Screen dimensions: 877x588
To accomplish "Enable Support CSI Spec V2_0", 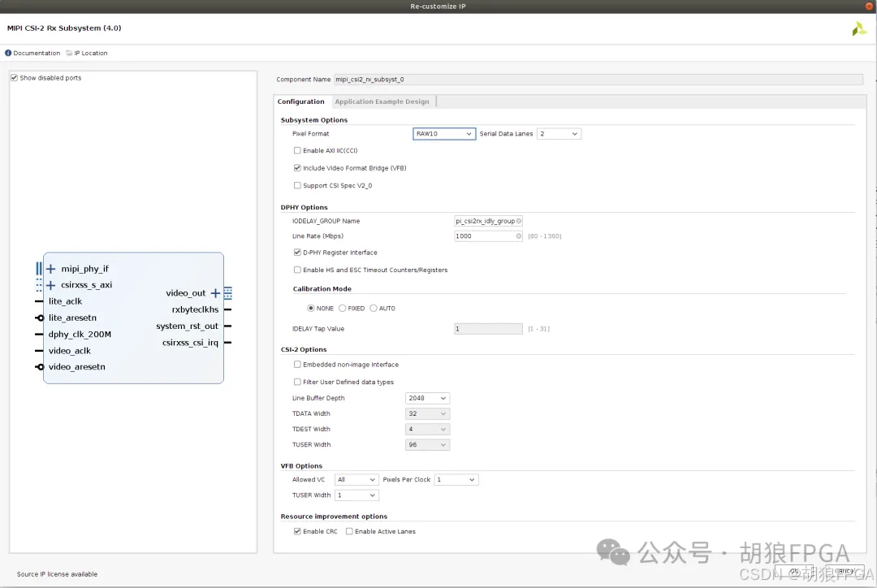I will pyautogui.click(x=297, y=185).
